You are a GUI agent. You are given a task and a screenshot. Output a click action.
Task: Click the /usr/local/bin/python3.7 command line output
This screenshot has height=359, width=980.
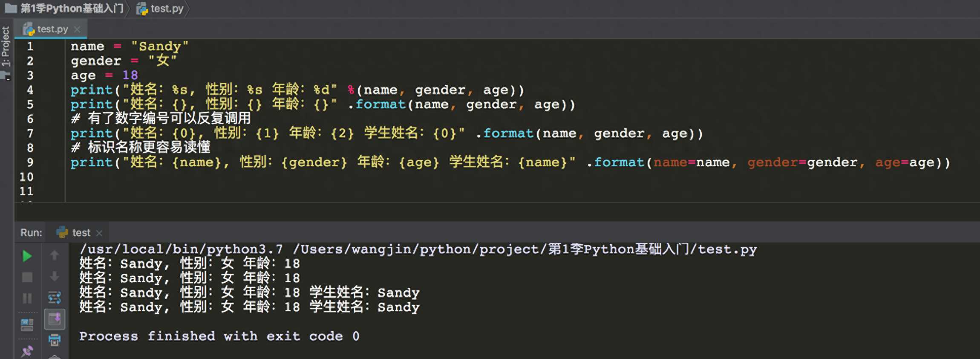click(418, 249)
